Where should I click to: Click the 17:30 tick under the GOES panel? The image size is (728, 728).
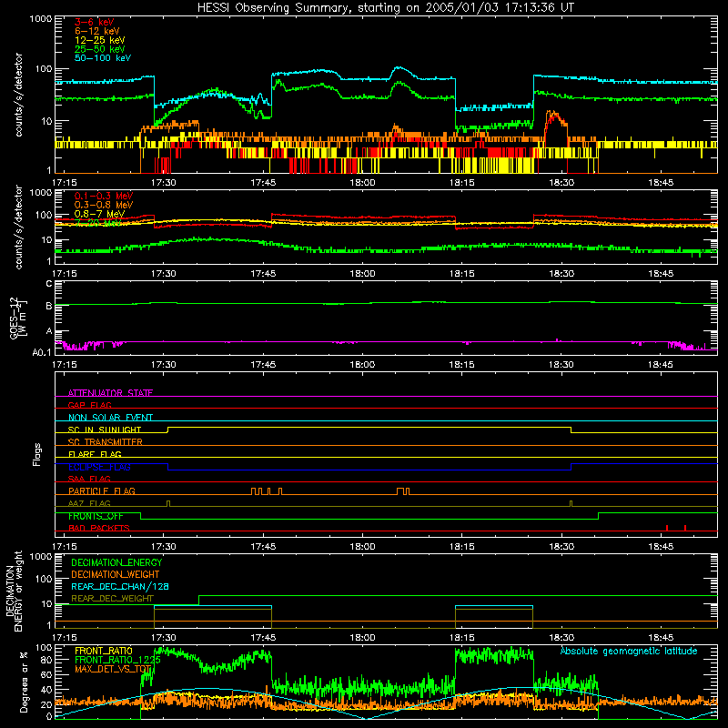coord(164,365)
